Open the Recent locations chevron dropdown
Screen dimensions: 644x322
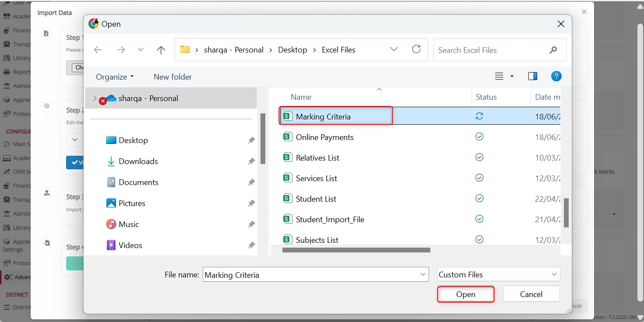pos(141,50)
